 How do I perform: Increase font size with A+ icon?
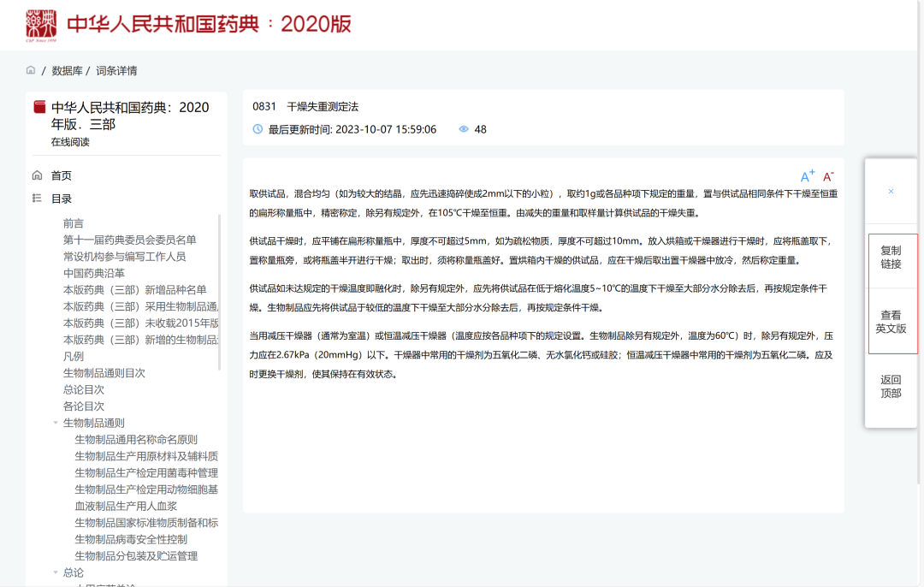coord(808,175)
